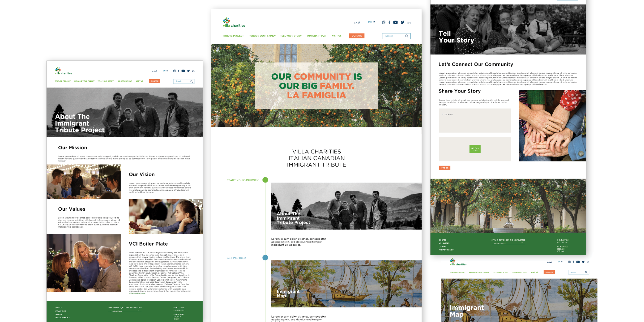Click the LinkedIn icon in the center page header
Screen dimensions: 644x322
(409, 23)
